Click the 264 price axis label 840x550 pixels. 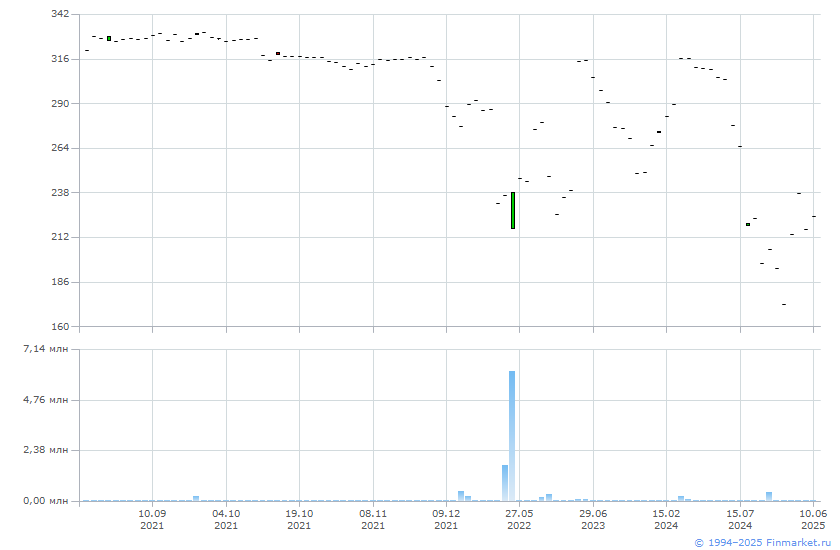click(60, 147)
